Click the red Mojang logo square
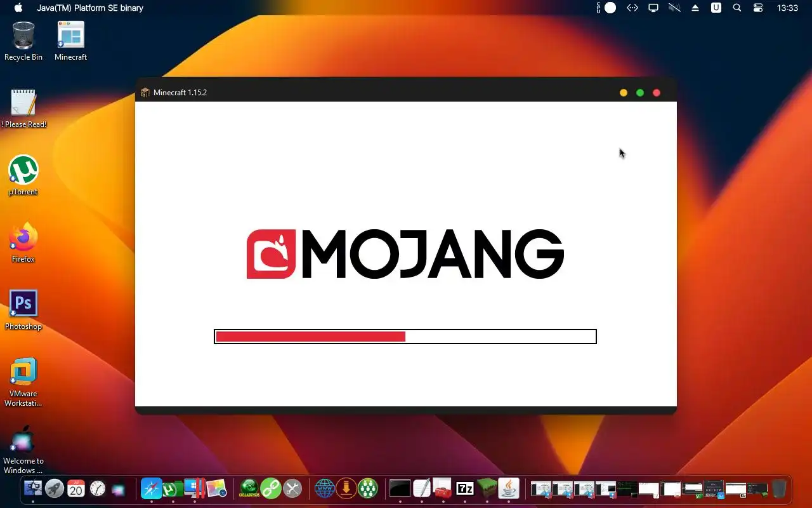This screenshot has width=812, height=508. pos(271,254)
